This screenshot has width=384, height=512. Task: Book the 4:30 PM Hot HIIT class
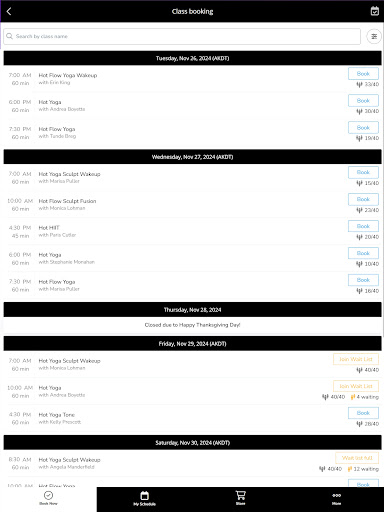[363, 226]
